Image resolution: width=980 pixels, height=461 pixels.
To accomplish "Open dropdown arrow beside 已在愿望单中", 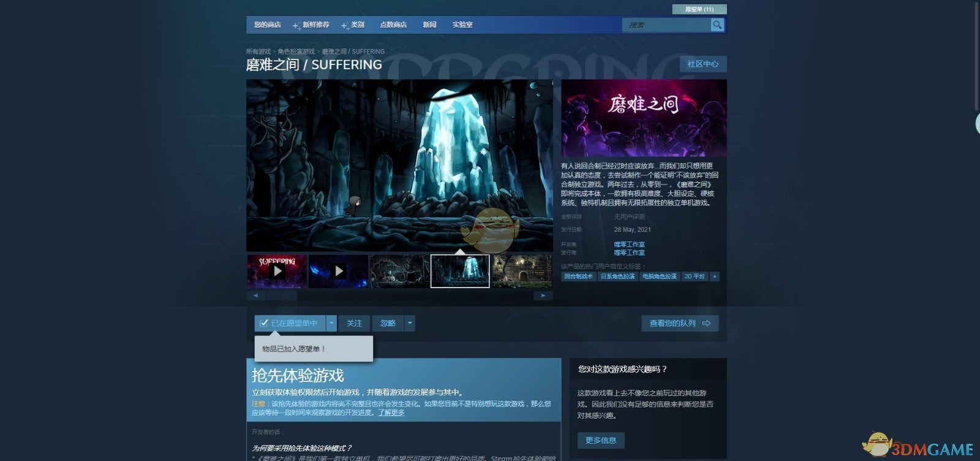I will [x=331, y=323].
